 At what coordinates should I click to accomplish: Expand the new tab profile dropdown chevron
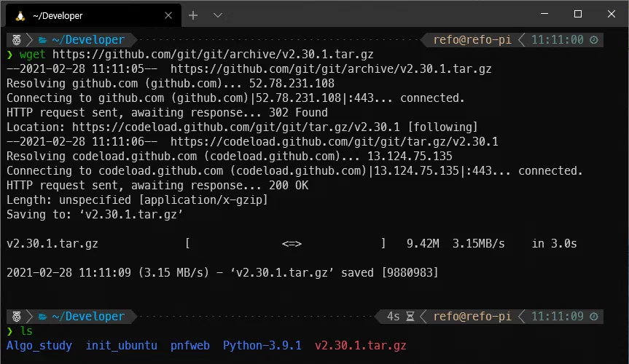[x=218, y=15]
